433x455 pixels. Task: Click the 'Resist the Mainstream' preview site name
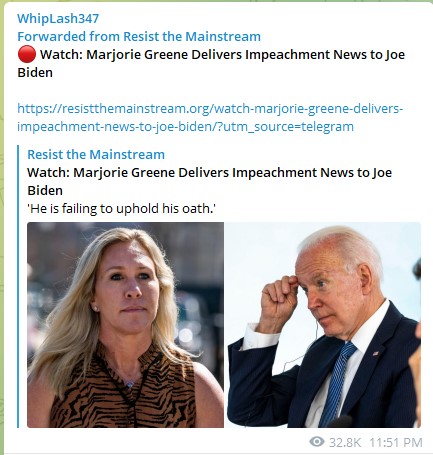coord(96,154)
